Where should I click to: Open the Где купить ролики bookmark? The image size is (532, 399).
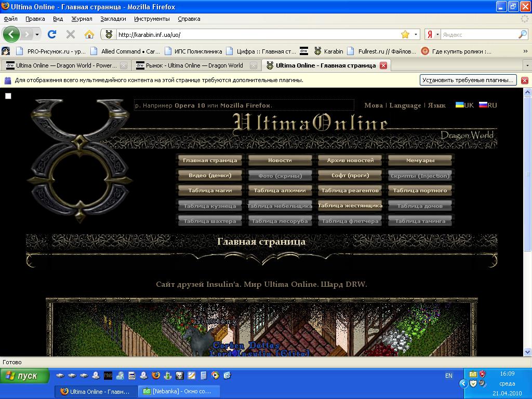[x=456, y=51]
